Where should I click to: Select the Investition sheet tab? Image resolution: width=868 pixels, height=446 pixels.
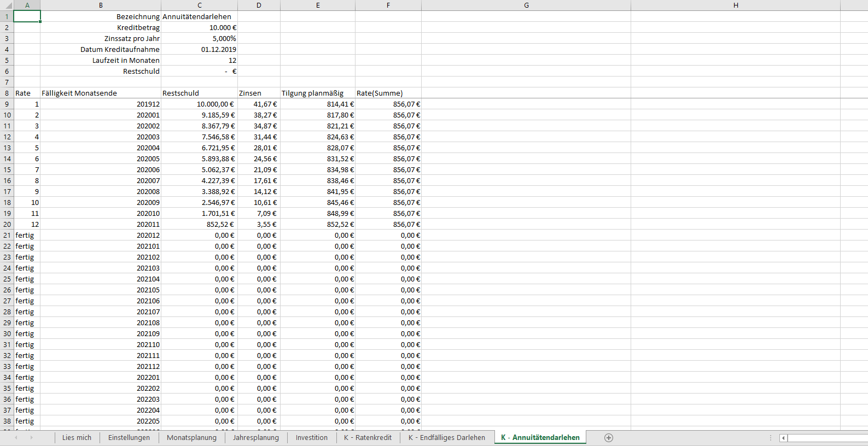pyautogui.click(x=311, y=438)
